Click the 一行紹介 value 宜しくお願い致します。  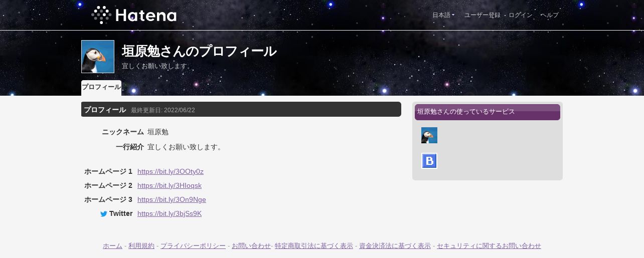(186, 147)
